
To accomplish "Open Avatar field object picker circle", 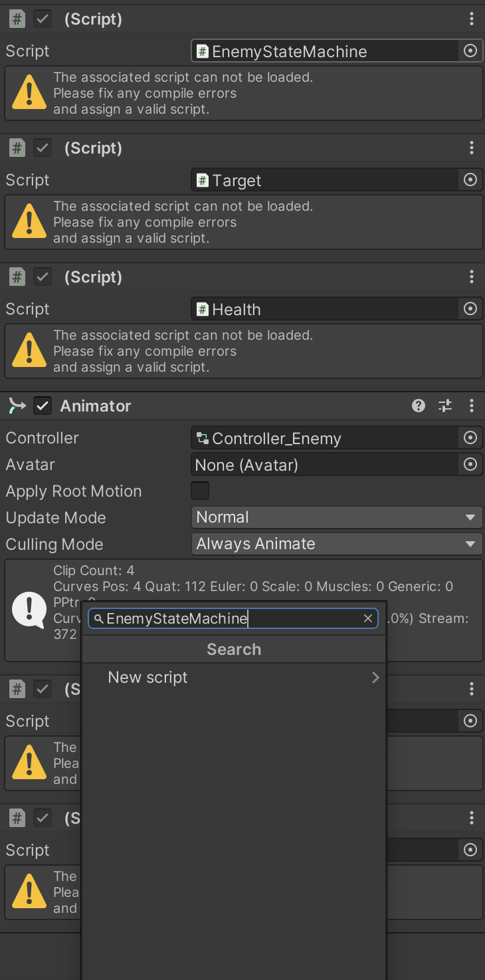I will (x=470, y=464).
